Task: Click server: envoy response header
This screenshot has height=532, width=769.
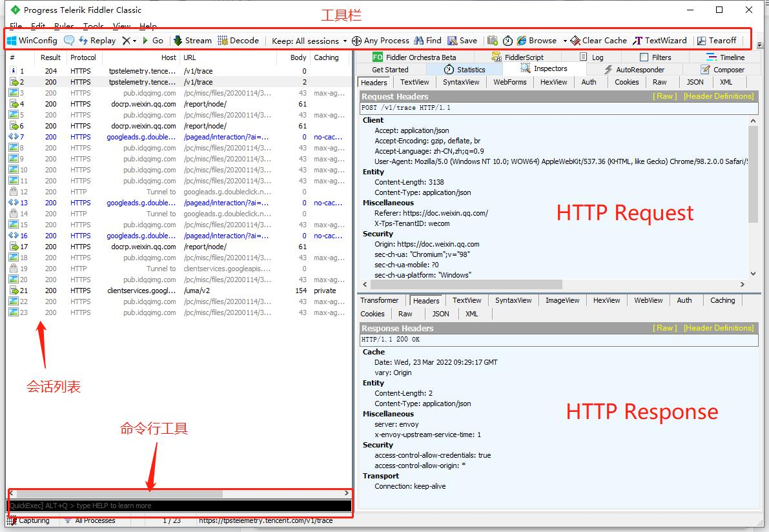Action: tap(396, 425)
